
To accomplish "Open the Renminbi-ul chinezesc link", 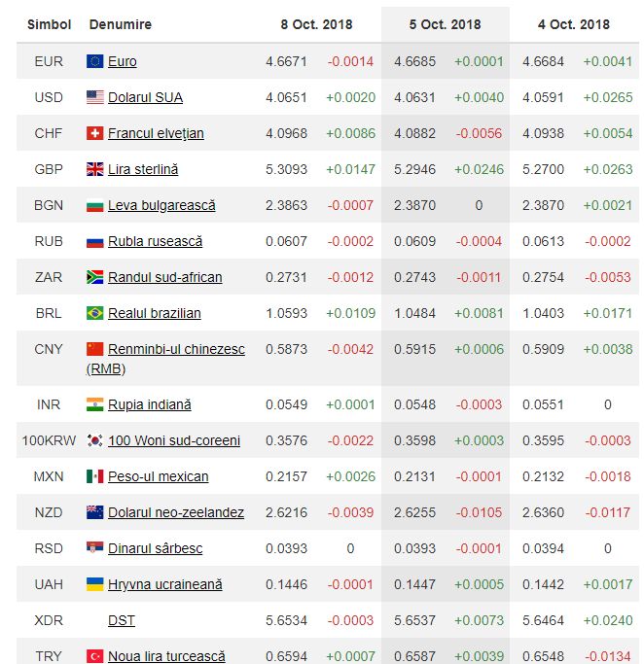I will tap(176, 349).
